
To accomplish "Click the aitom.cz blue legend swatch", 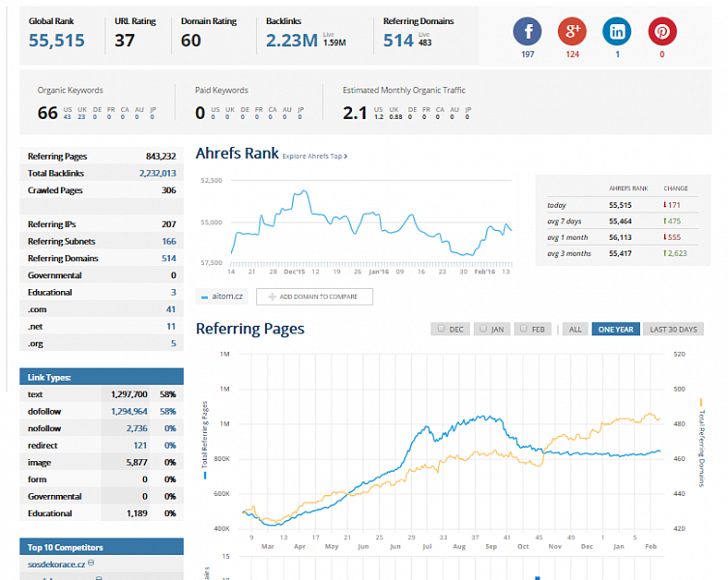I will tap(203, 297).
